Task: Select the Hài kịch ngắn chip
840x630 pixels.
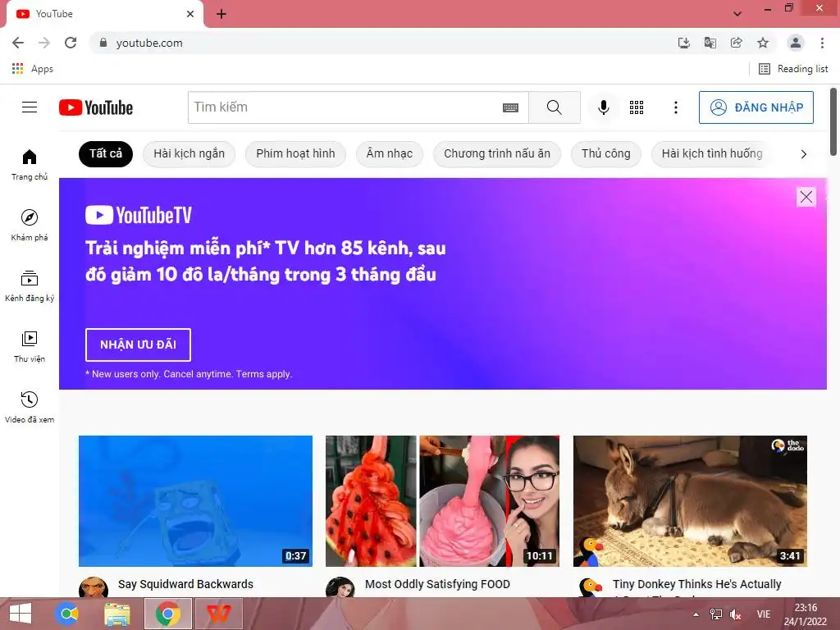Action: (x=189, y=153)
